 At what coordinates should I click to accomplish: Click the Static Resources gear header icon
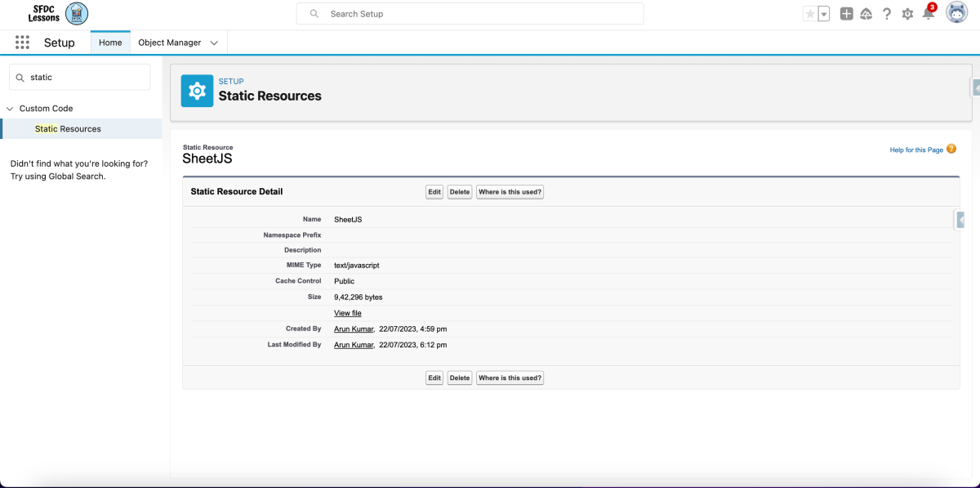pyautogui.click(x=197, y=91)
